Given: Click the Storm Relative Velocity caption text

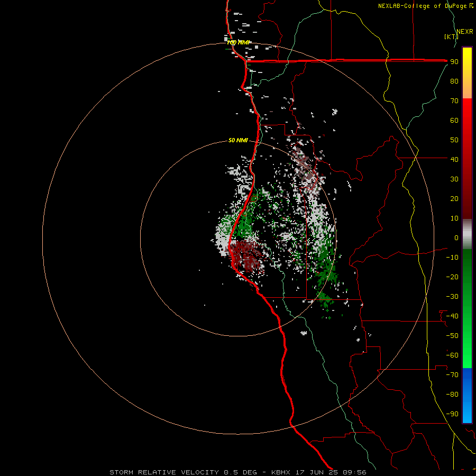Looking at the screenshot, I should 238,472.
